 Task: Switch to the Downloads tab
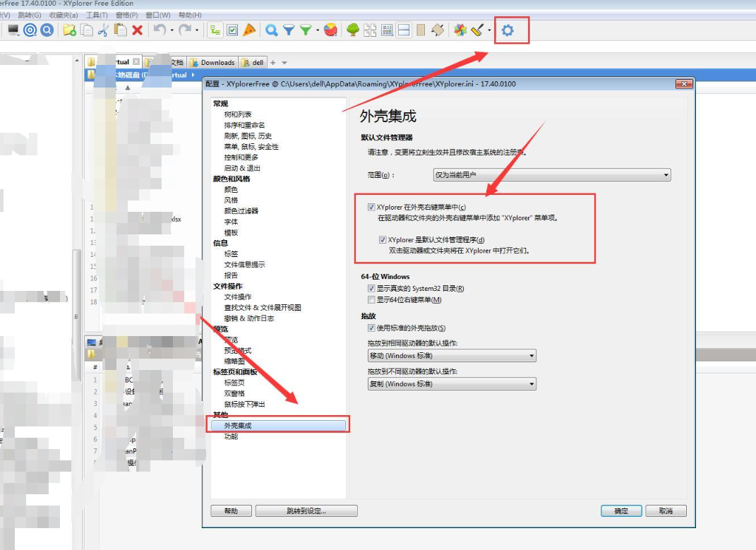212,63
